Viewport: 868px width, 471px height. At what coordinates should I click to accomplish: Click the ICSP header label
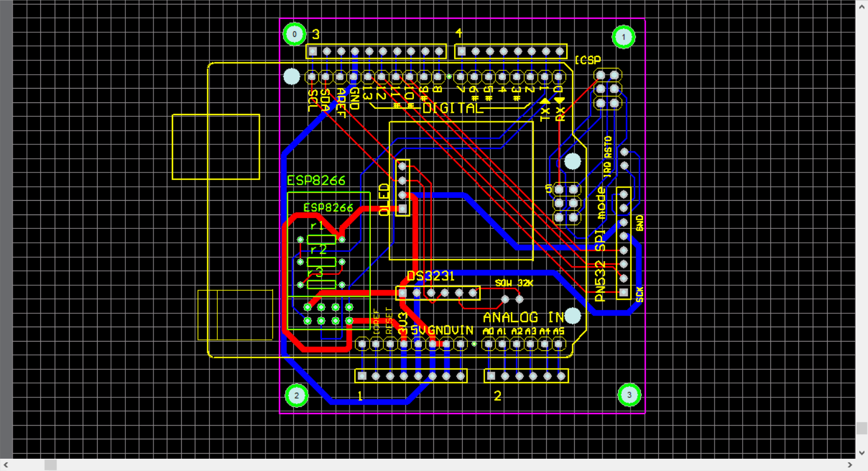tap(587, 60)
